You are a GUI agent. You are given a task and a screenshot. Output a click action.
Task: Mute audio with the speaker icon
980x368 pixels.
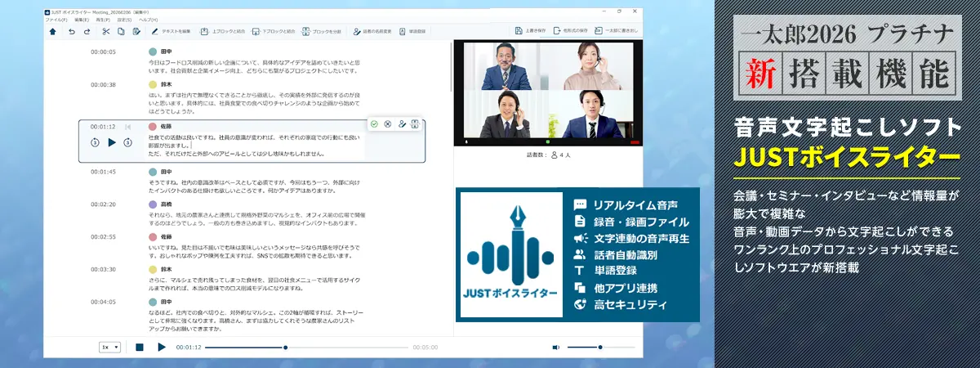556,347
